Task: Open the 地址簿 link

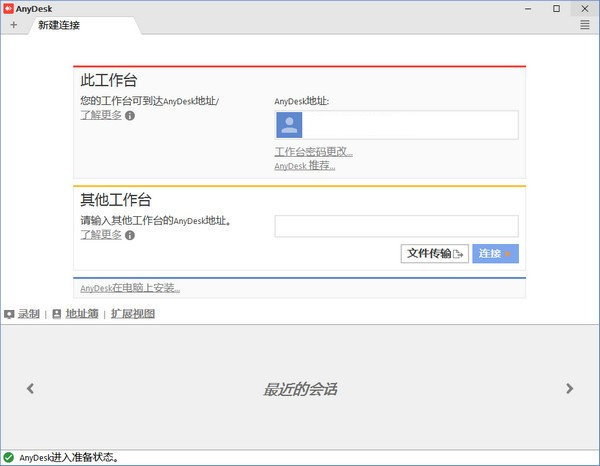Action: coord(82,314)
